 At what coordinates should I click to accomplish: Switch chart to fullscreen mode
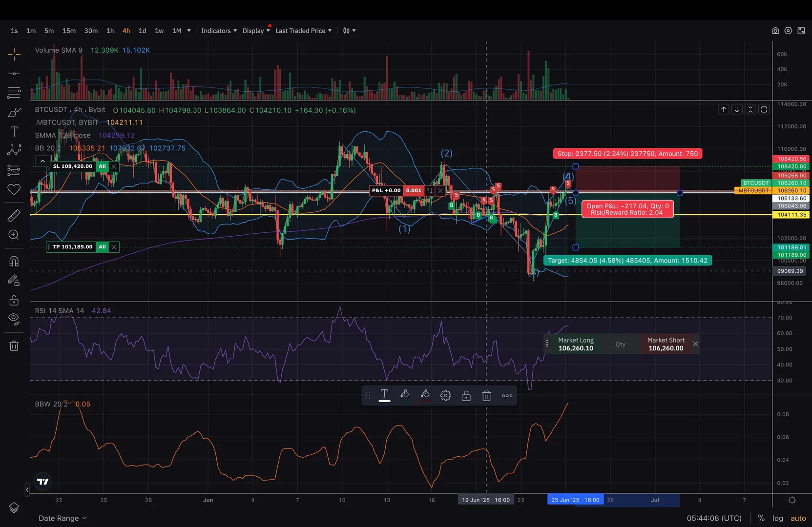pyautogui.click(x=801, y=31)
